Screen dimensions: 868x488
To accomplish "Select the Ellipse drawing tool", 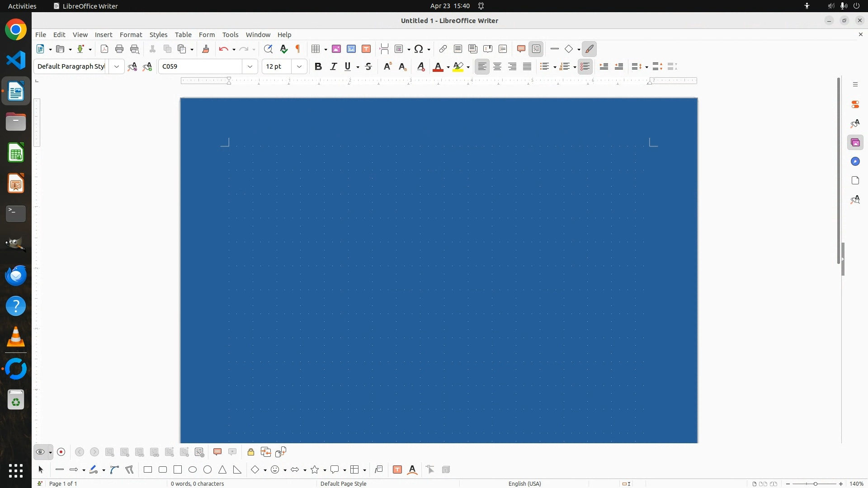I will pyautogui.click(x=193, y=469).
